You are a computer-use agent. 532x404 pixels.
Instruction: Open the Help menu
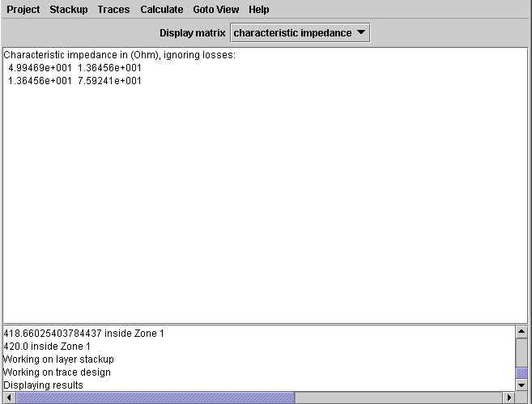click(259, 10)
